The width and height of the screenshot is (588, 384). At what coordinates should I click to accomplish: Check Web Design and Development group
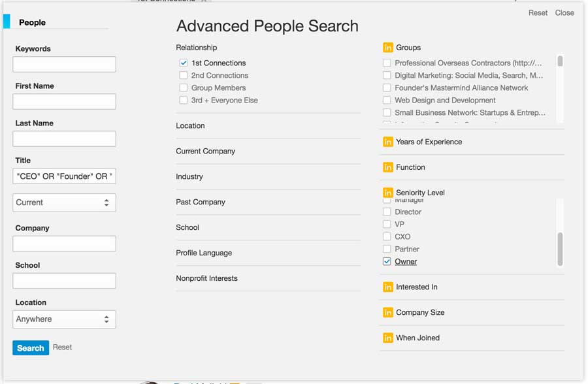[x=387, y=100]
